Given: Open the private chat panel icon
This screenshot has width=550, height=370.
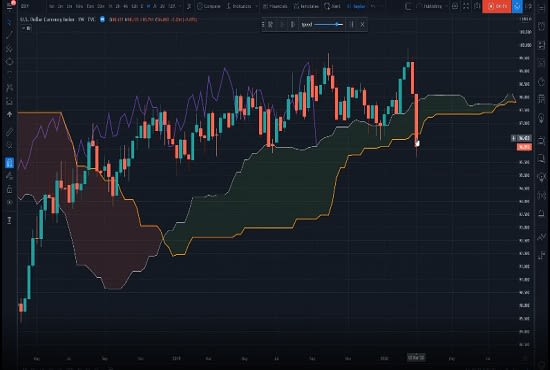Looking at the screenshot, I should tap(541, 159).
